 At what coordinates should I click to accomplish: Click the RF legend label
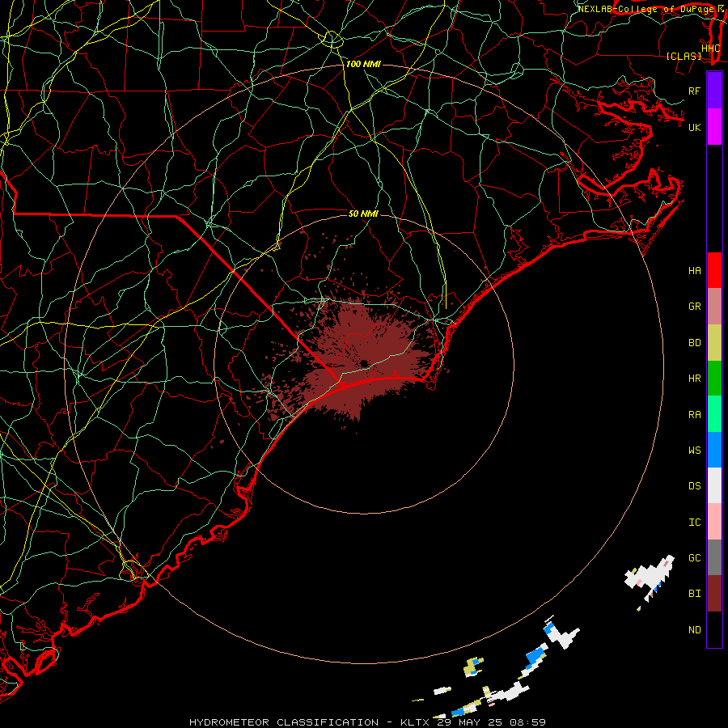coord(694,91)
